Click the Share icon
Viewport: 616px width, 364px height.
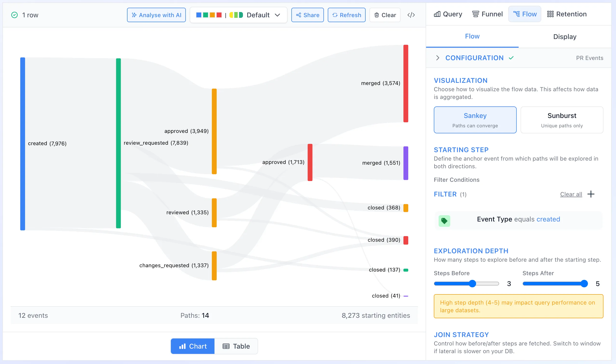coord(299,15)
